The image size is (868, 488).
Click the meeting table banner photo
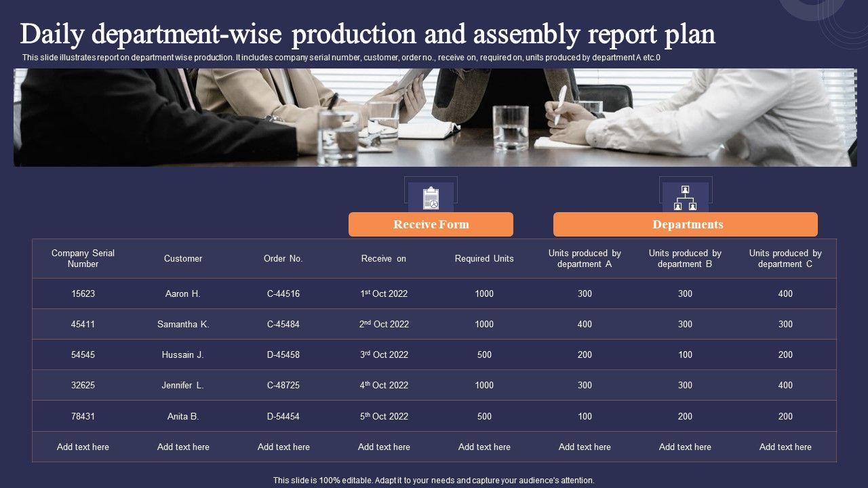click(435, 117)
